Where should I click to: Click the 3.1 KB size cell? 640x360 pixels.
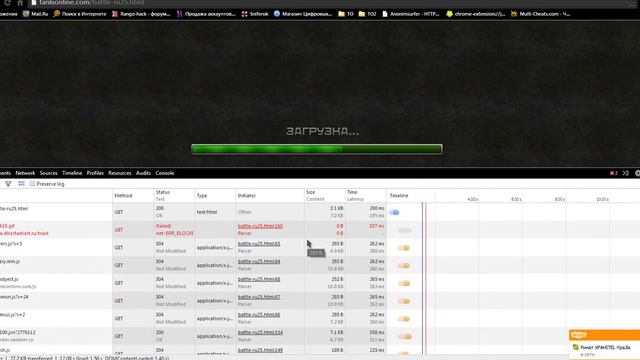click(336, 208)
